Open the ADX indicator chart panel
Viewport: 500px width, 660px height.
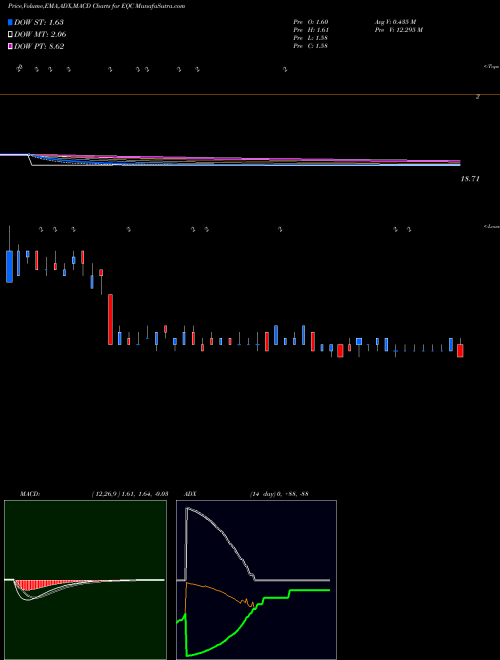256,580
